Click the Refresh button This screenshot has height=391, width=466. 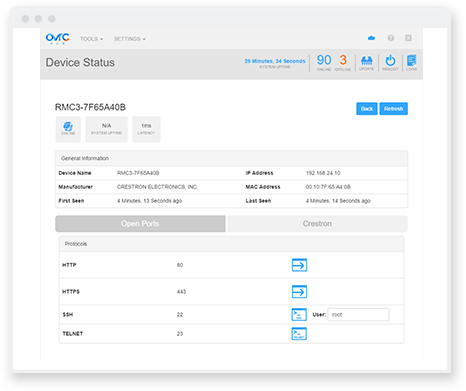pyautogui.click(x=393, y=109)
